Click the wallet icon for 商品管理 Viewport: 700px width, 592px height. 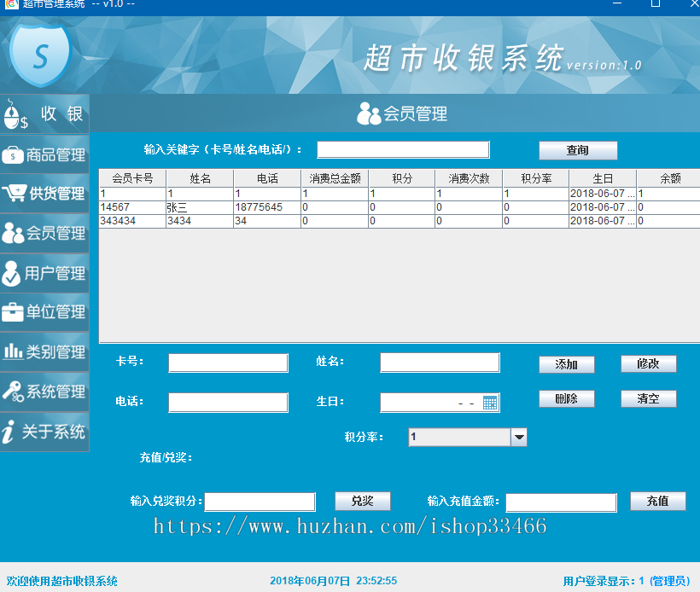[14, 155]
